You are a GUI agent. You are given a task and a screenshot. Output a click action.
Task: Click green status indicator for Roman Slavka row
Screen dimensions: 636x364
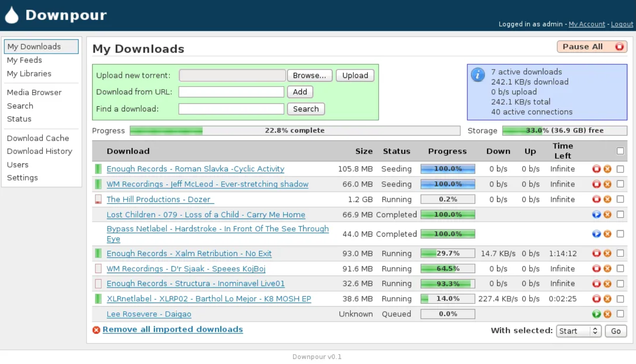tap(98, 169)
